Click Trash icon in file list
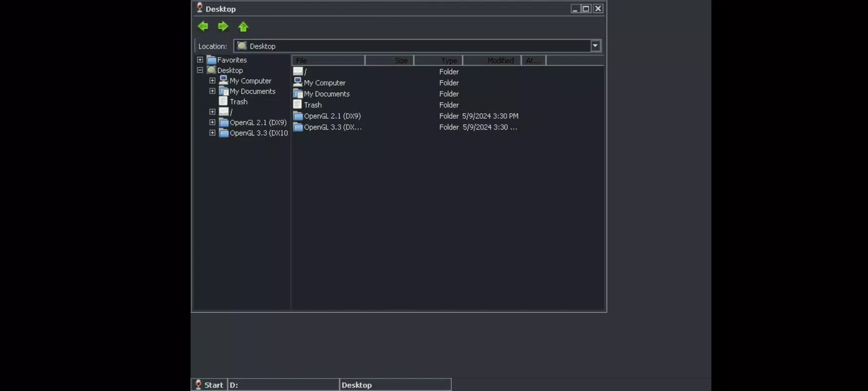This screenshot has width=868, height=391. (297, 104)
